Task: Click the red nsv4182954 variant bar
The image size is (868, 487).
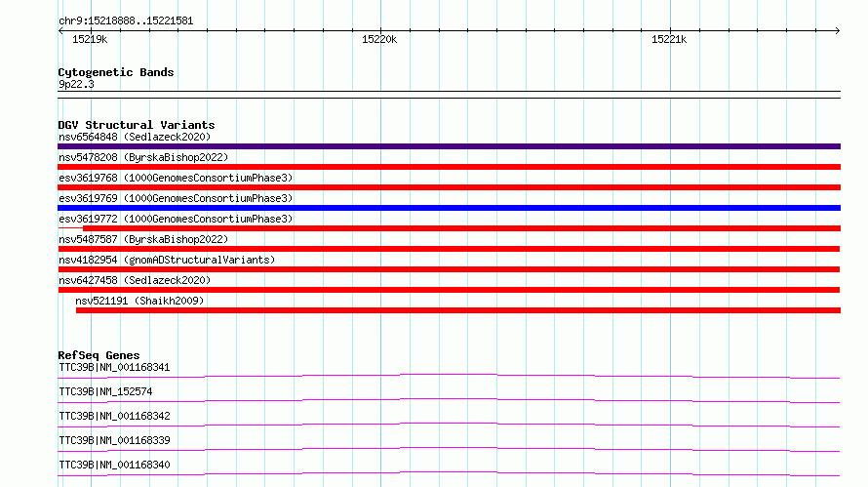Action: coord(449,269)
